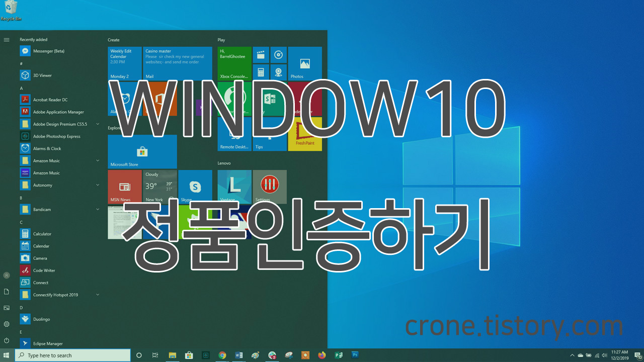Open the Movies & TV small tile
This screenshot has height=362, width=644.
tap(261, 55)
